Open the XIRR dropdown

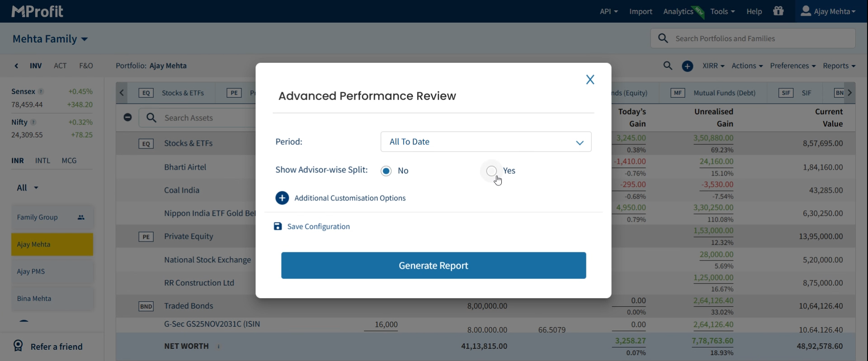coord(713,66)
